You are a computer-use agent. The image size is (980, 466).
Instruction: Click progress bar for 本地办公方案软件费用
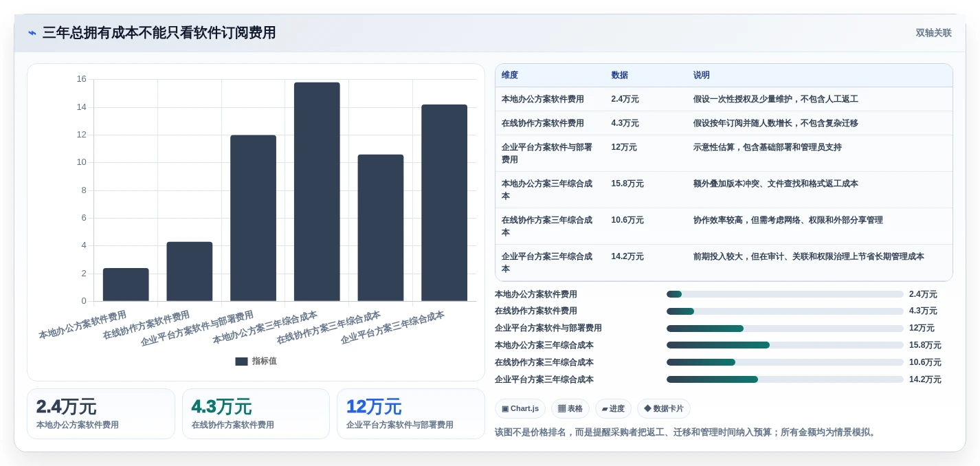coord(785,294)
